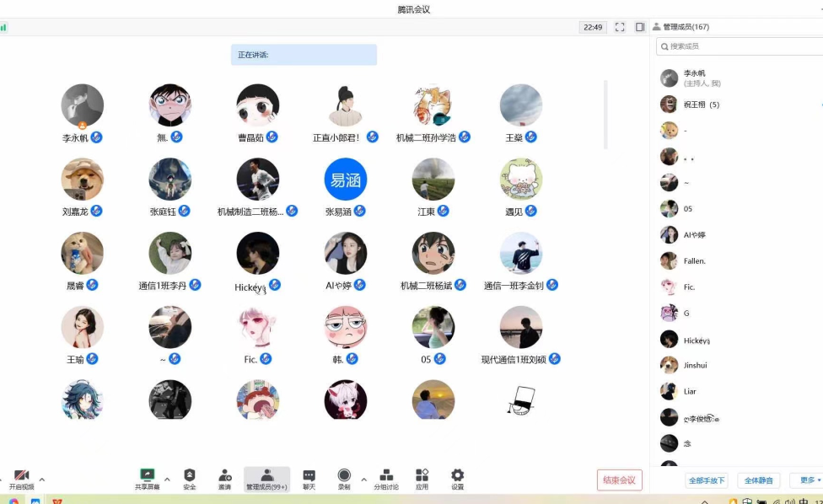
Task: Select Hickey in the member list
Action: pos(697,340)
